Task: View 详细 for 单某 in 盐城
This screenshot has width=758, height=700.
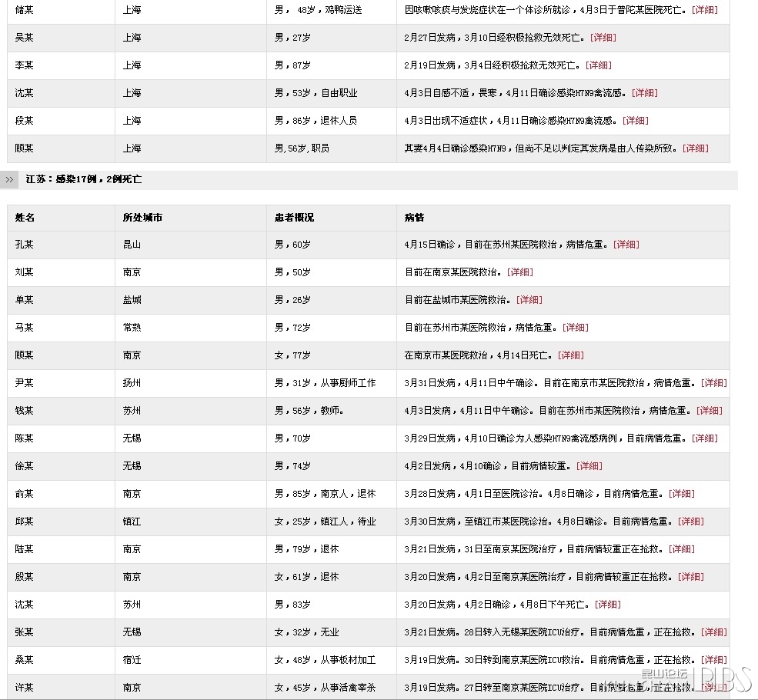Action: (529, 300)
